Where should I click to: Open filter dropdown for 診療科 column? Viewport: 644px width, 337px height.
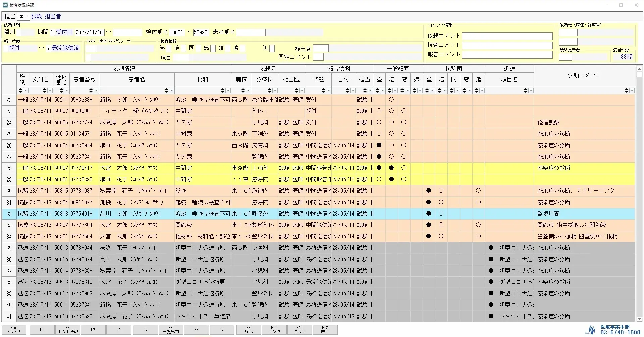point(275,91)
